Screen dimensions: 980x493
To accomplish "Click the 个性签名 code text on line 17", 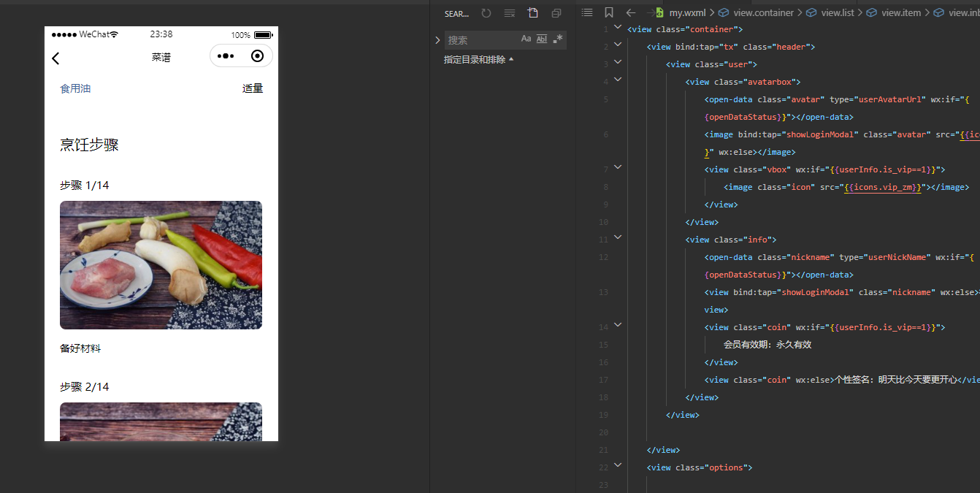I will 895,380.
